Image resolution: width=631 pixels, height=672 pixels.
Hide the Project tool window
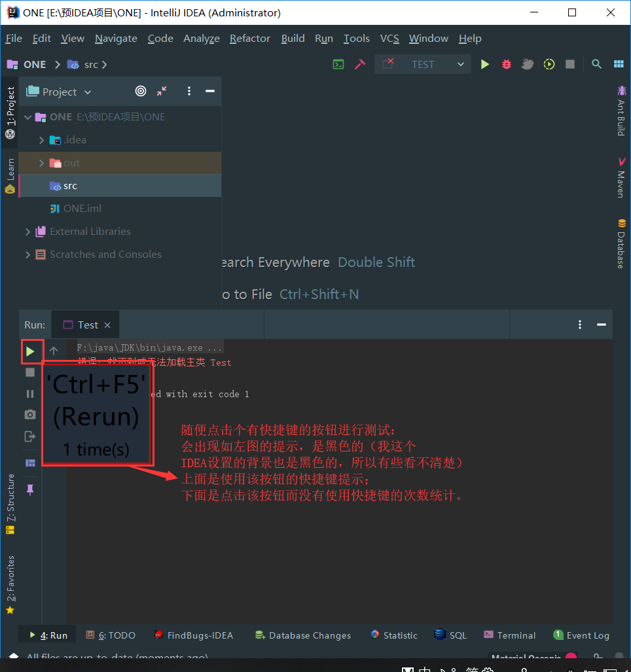click(210, 91)
